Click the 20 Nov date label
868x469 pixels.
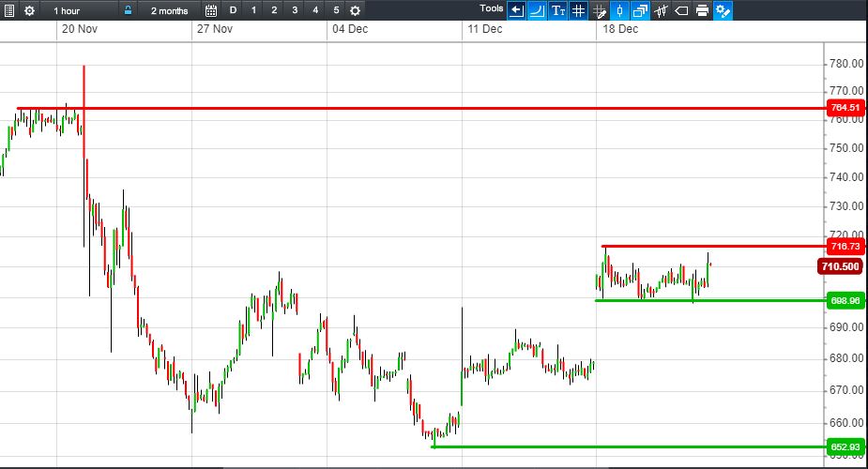[x=80, y=29]
